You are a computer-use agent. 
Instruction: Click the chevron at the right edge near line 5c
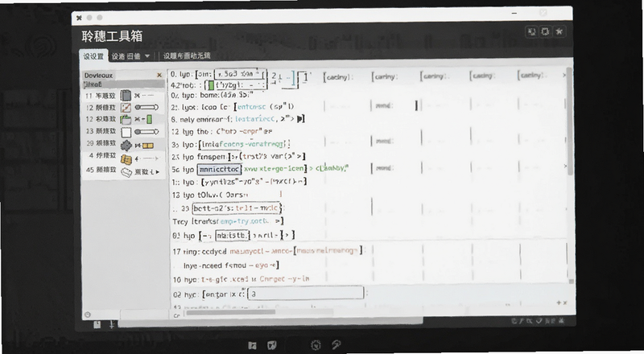point(565,167)
